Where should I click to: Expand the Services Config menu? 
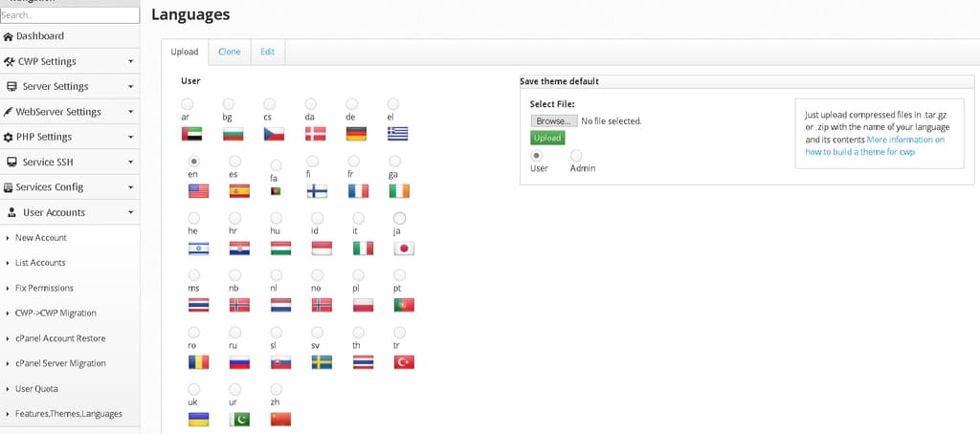pos(69,186)
